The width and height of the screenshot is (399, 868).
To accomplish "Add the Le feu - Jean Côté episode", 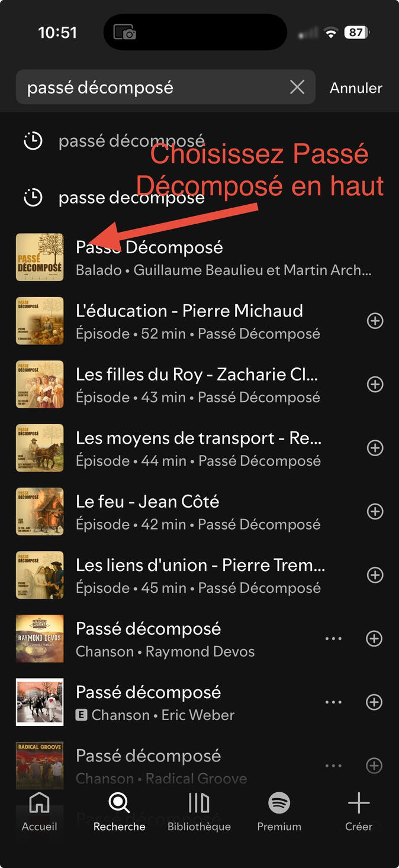I will click(375, 511).
